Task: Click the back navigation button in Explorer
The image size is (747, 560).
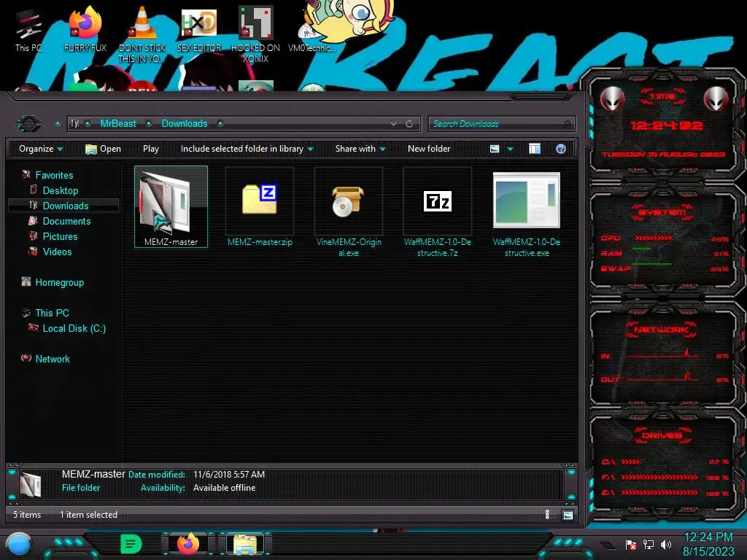Action: click(29, 124)
